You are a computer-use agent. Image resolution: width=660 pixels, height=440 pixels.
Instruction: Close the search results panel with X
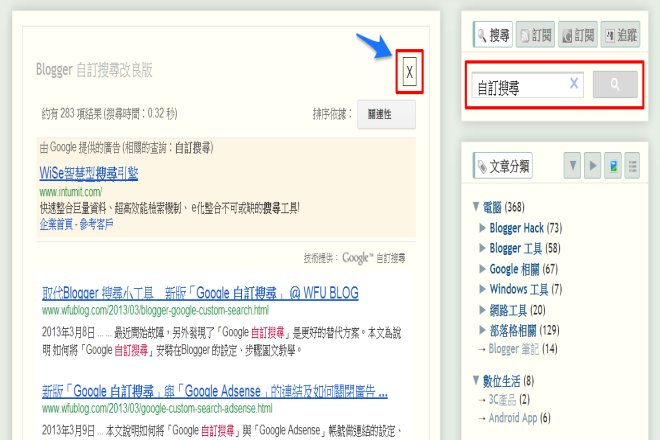coord(410,72)
